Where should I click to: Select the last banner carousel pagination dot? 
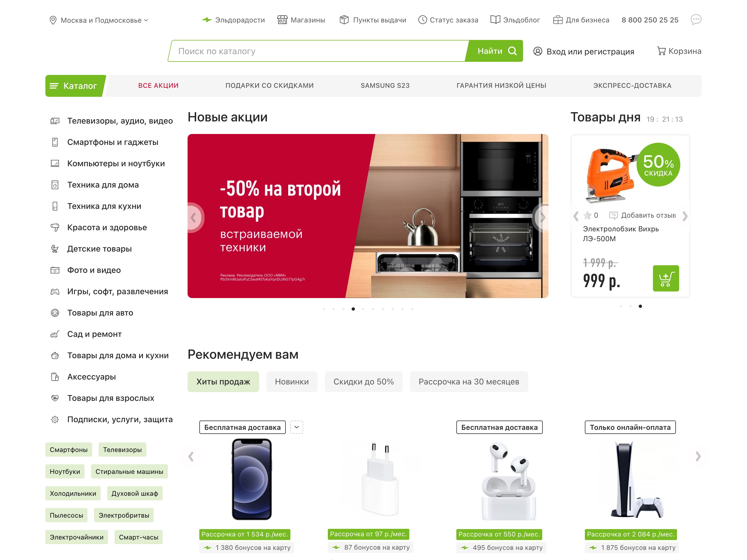click(x=412, y=309)
